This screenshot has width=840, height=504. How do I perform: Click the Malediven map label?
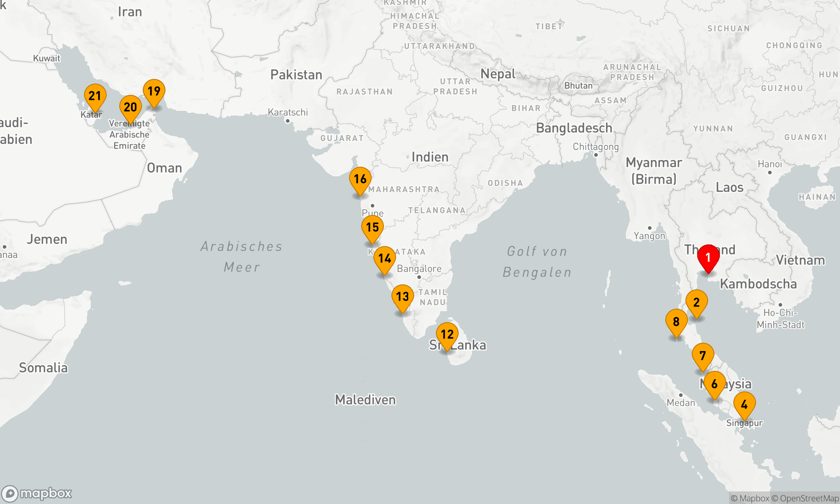pos(365,399)
